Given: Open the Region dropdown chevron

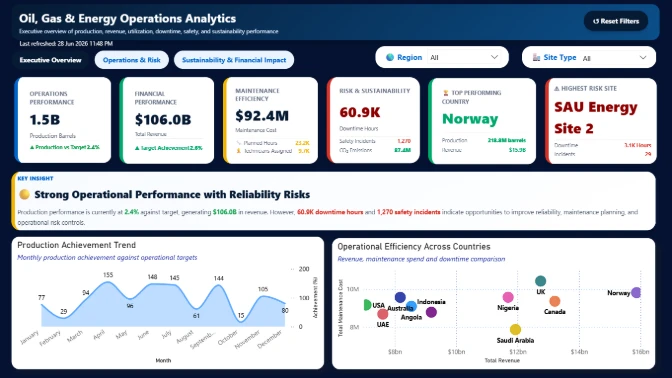Looking at the screenshot, I should coord(494,57).
